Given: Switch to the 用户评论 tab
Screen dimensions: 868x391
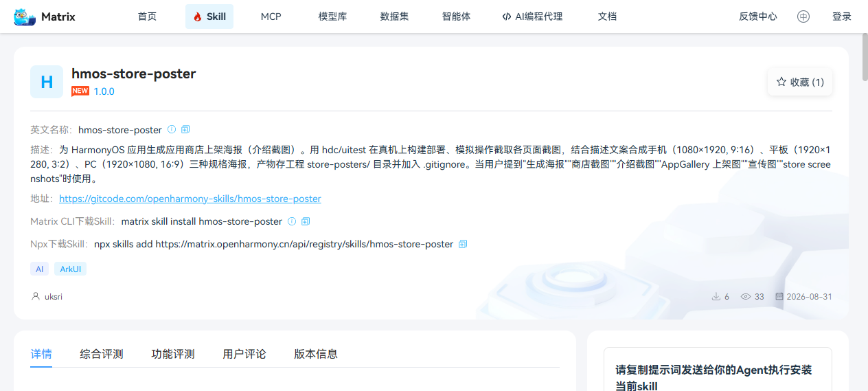Looking at the screenshot, I should coord(244,354).
